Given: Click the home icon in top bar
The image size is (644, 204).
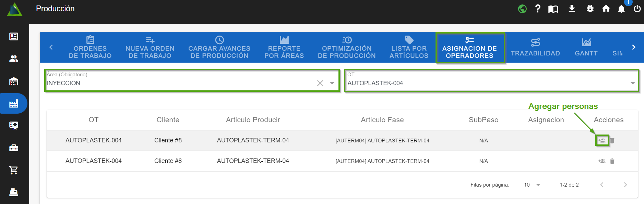Looking at the screenshot, I should tap(606, 9).
